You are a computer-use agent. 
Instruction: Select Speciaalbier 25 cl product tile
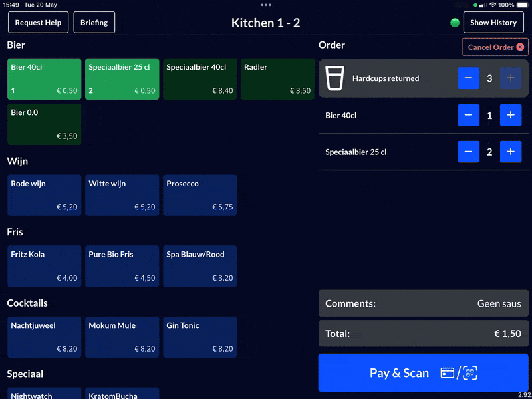pyautogui.click(x=122, y=79)
